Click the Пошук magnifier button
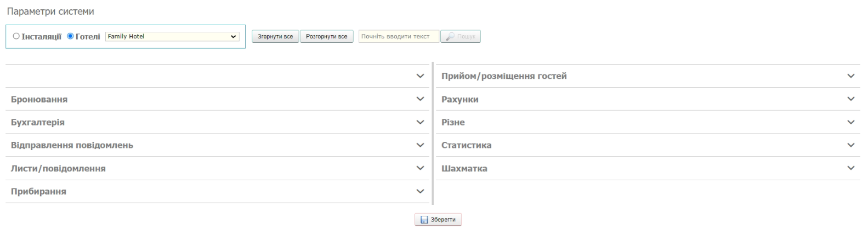The width and height of the screenshot is (868, 246). (x=461, y=37)
